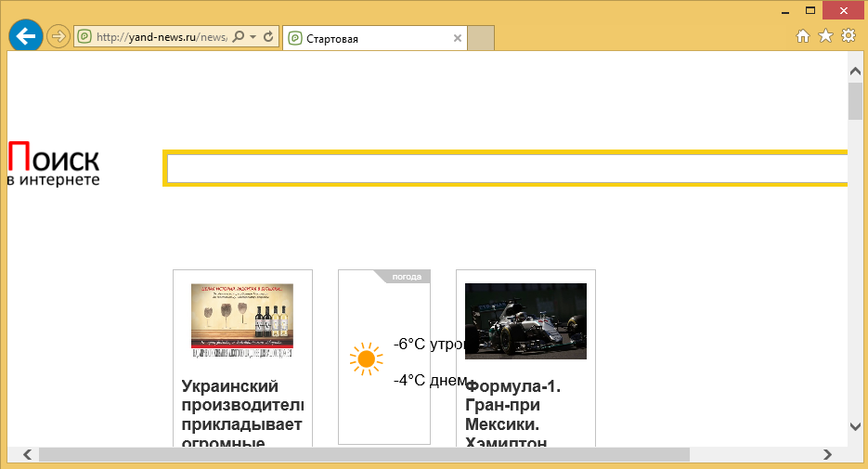Screen dimensions: 868x469
Task: Click the site favicon in address bar
Action: tap(84, 37)
